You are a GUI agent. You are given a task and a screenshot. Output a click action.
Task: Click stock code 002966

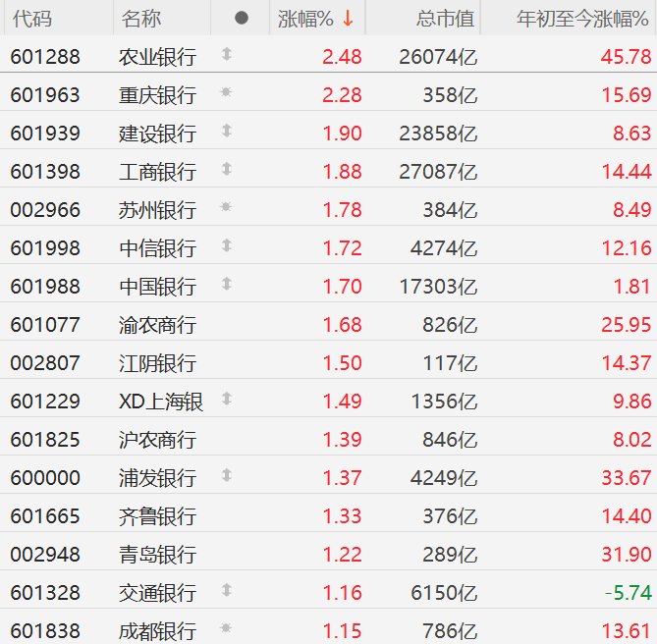tap(45, 210)
